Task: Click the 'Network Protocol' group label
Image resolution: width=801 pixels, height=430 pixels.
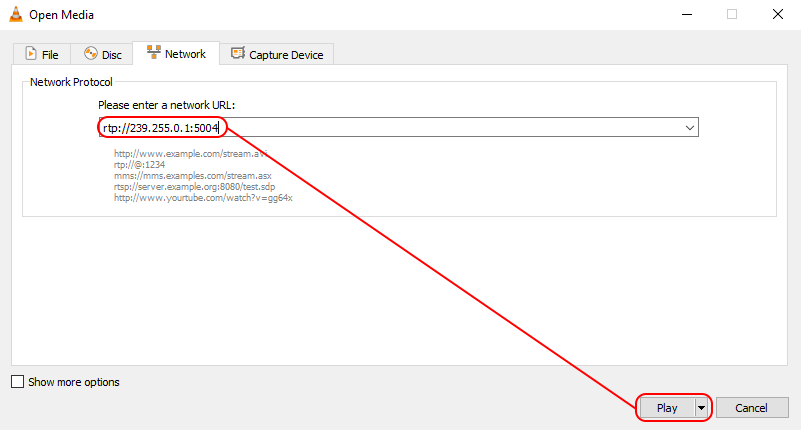Action: pos(71,82)
